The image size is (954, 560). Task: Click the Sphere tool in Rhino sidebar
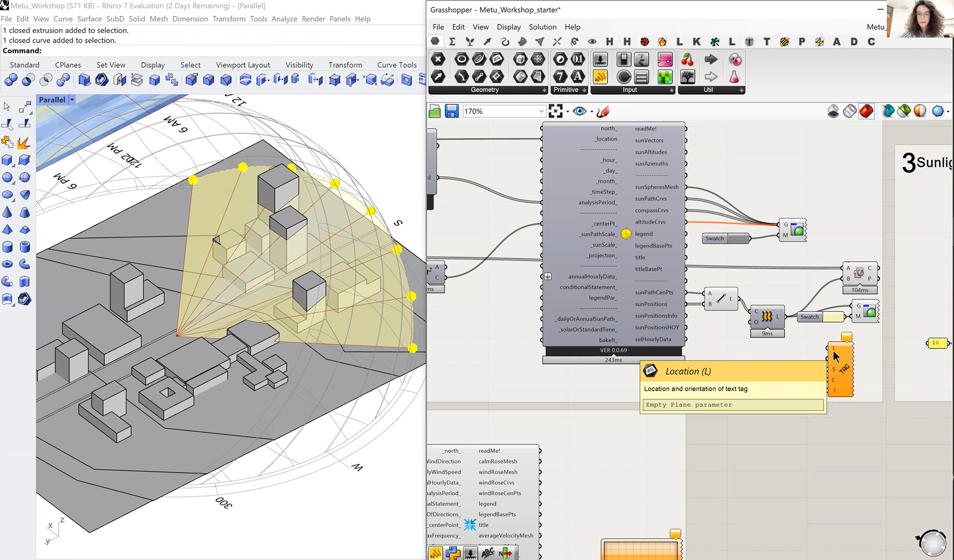pyautogui.click(x=7, y=177)
